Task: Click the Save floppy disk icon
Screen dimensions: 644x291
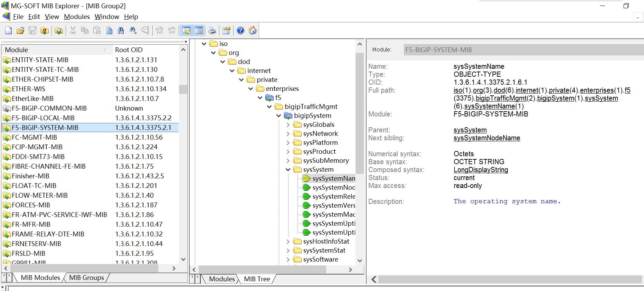Action: (x=32, y=31)
